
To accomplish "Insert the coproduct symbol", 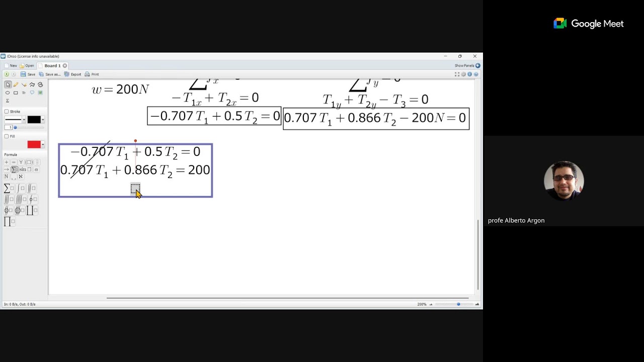I will [x=32, y=210].
